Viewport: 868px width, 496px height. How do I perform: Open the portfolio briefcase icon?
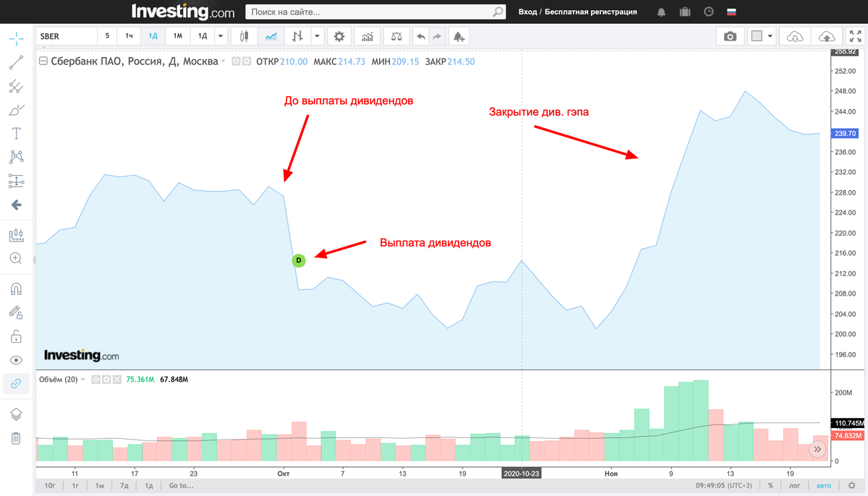pyautogui.click(x=684, y=12)
